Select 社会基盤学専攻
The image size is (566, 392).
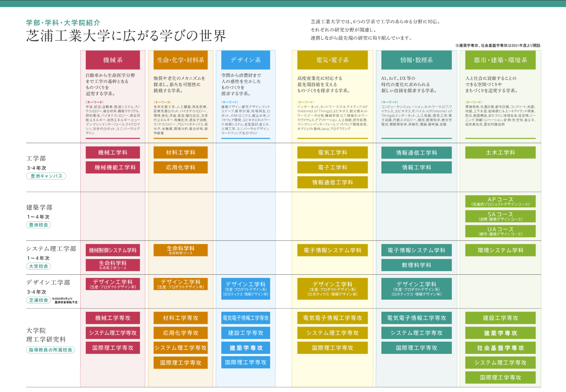(x=500, y=348)
